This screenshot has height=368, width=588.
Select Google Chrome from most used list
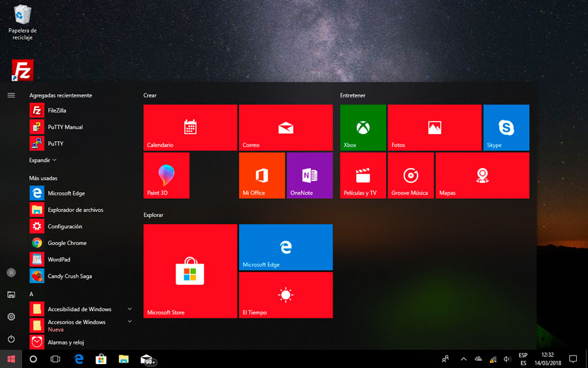[67, 243]
